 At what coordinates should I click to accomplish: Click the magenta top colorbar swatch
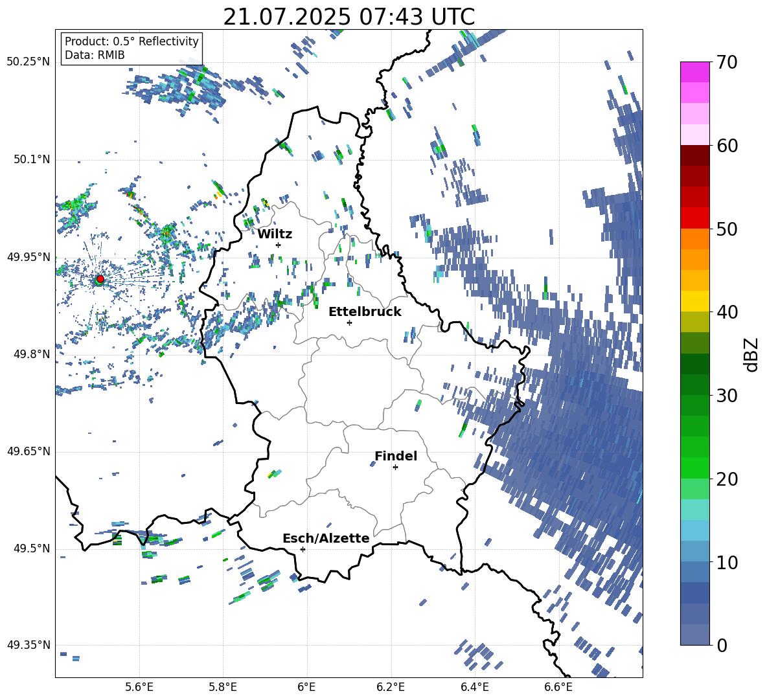[694, 72]
